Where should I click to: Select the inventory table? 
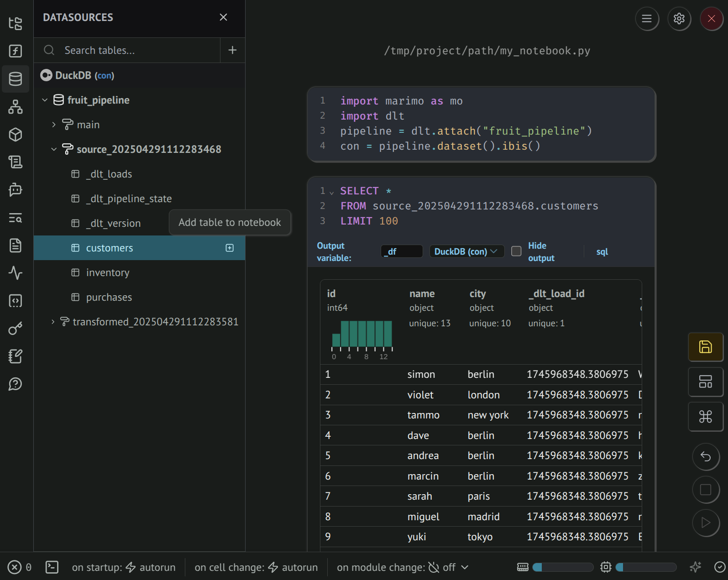tap(108, 272)
